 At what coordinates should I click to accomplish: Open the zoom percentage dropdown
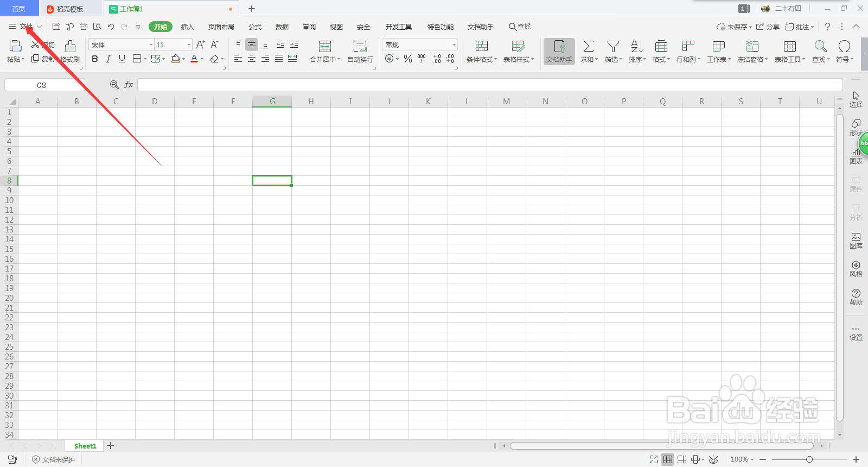pos(742,459)
